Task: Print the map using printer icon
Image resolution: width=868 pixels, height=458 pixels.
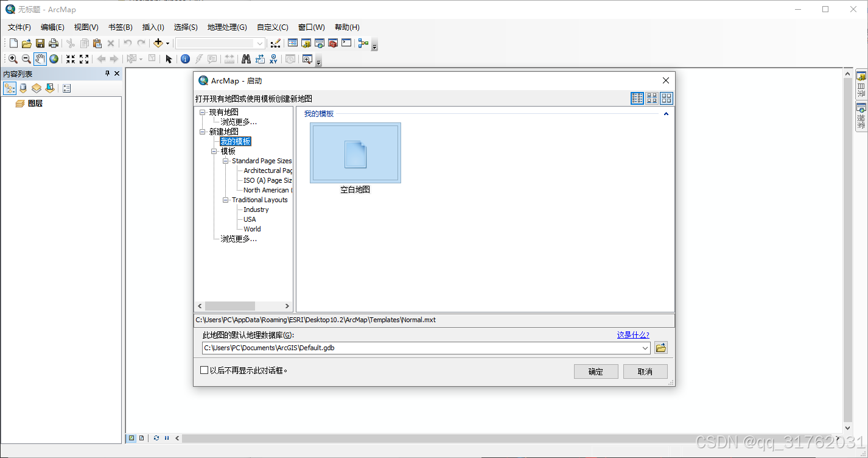Action: pos(54,43)
